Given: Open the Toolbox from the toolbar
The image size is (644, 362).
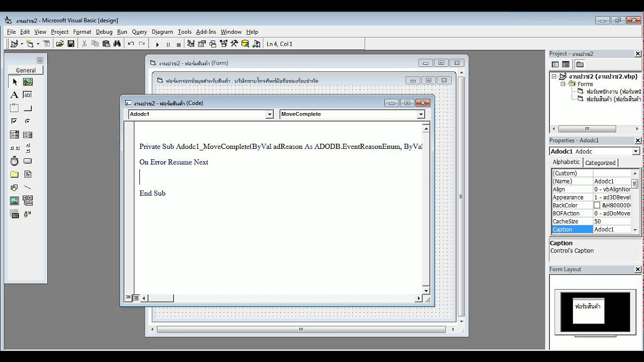Looking at the screenshot, I should [x=234, y=44].
